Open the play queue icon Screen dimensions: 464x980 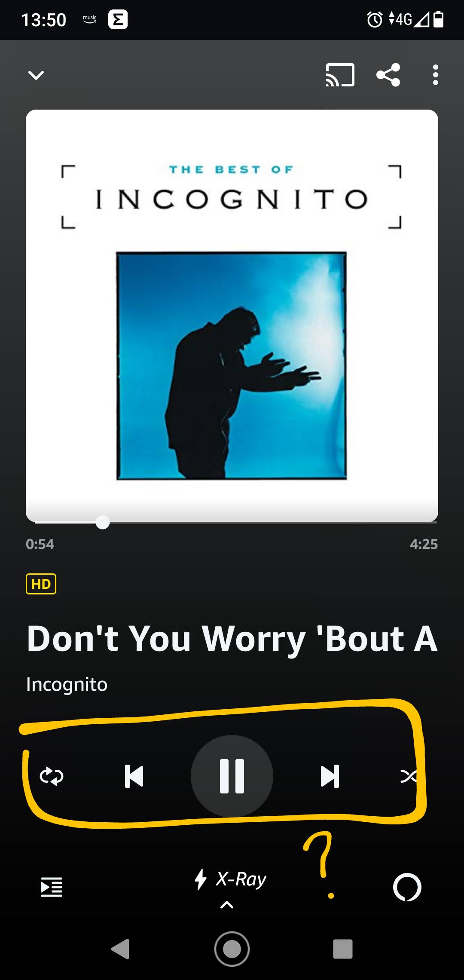pyautogui.click(x=52, y=887)
